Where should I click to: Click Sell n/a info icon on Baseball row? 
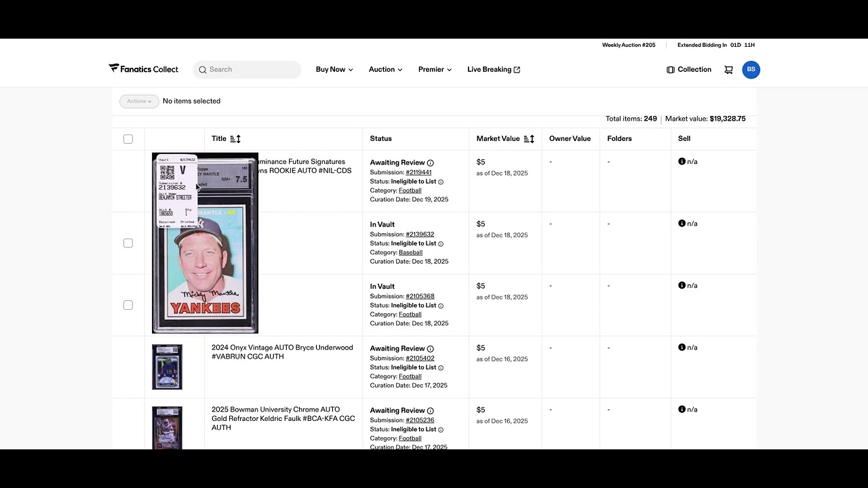coord(682,223)
